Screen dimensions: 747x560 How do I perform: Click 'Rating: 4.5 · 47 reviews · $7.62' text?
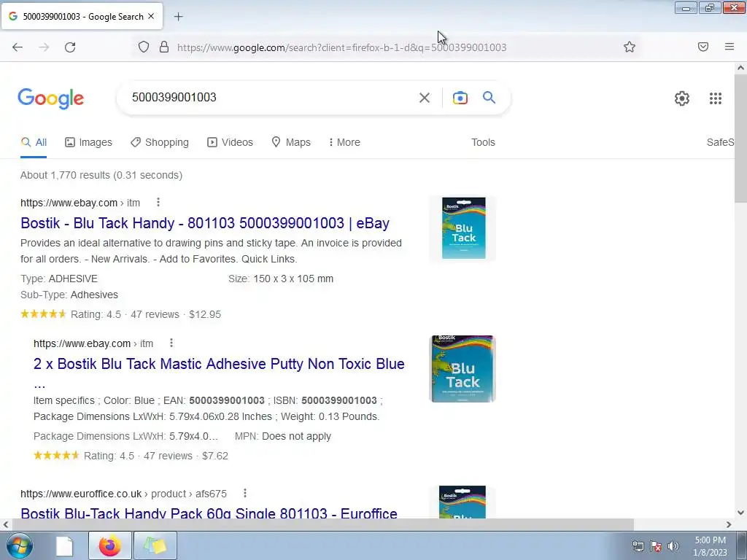point(156,456)
